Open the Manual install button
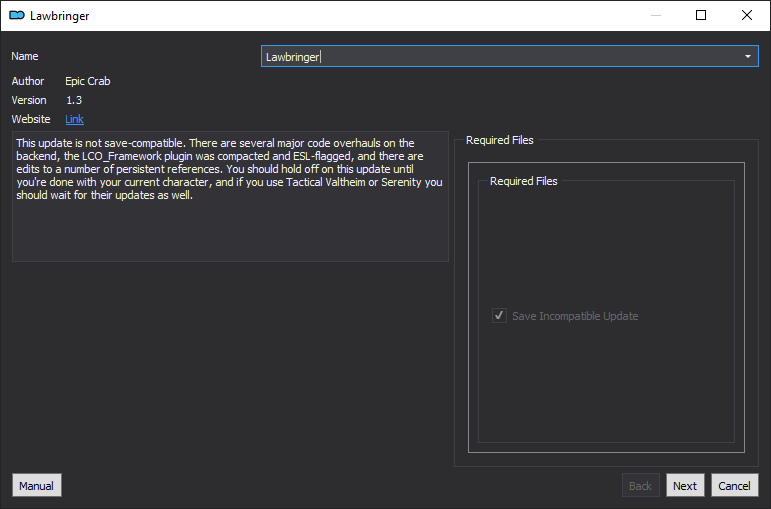This screenshot has width=771, height=509. click(x=37, y=485)
